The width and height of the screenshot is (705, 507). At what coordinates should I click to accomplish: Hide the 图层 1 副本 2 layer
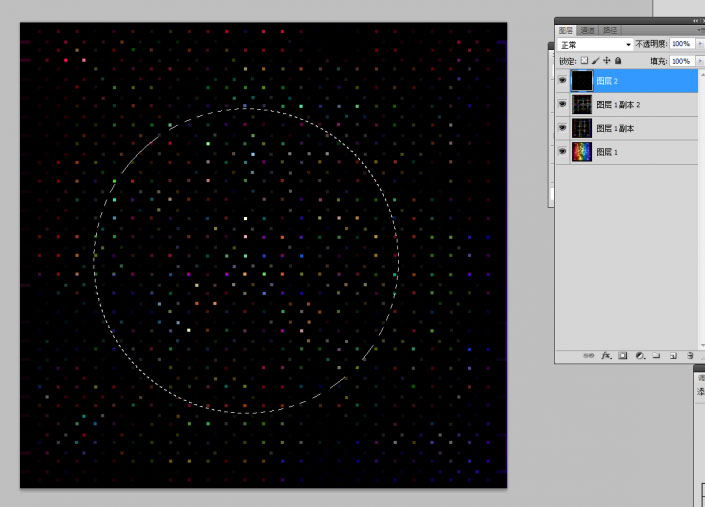[562, 105]
